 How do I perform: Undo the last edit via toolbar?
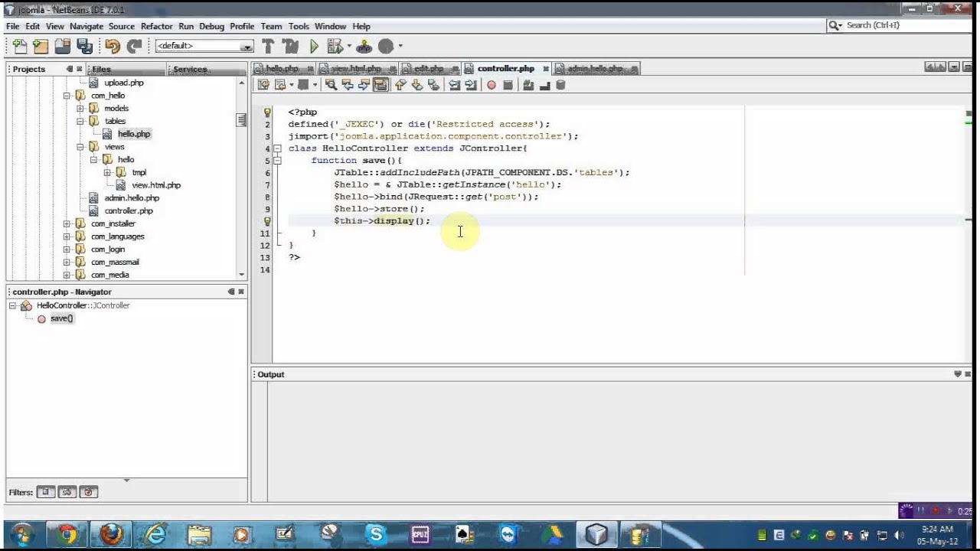113,47
